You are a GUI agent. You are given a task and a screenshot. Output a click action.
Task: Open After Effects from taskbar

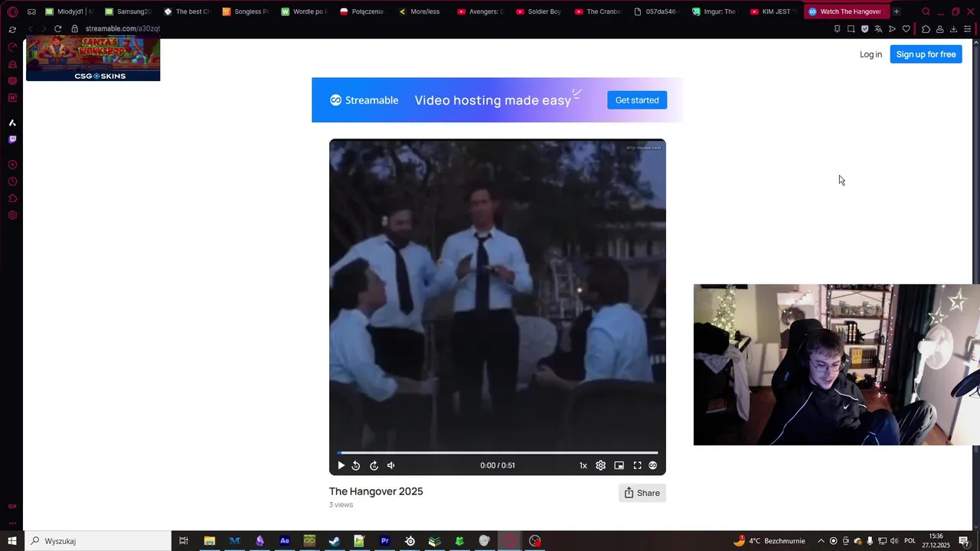tap(285, 541)
